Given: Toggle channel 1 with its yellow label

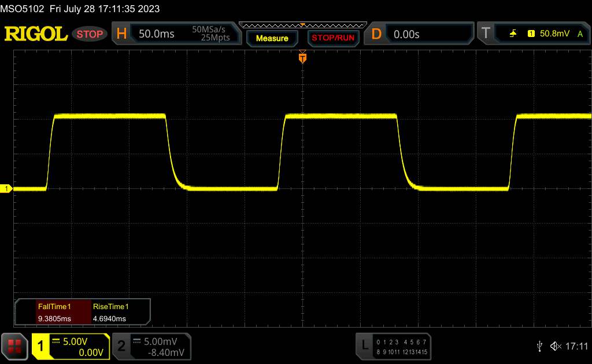Looking at the screenshot, I should pyautogui.click(x=40, y=346).
